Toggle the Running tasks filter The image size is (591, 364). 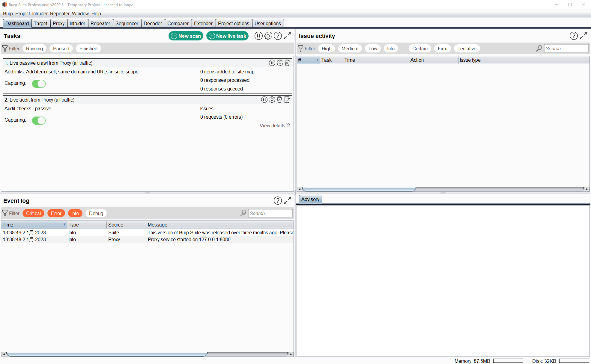pos(34,49)
